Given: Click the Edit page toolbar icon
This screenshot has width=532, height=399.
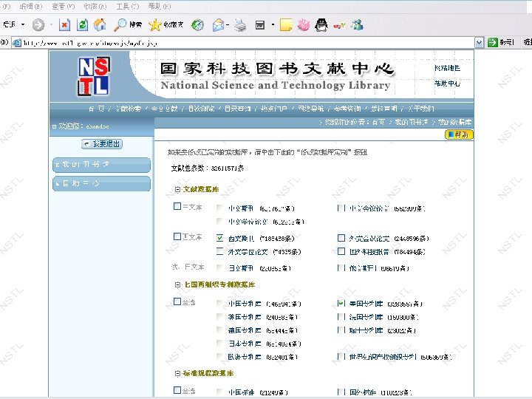Looking at the screenshot, I should 260,25.
